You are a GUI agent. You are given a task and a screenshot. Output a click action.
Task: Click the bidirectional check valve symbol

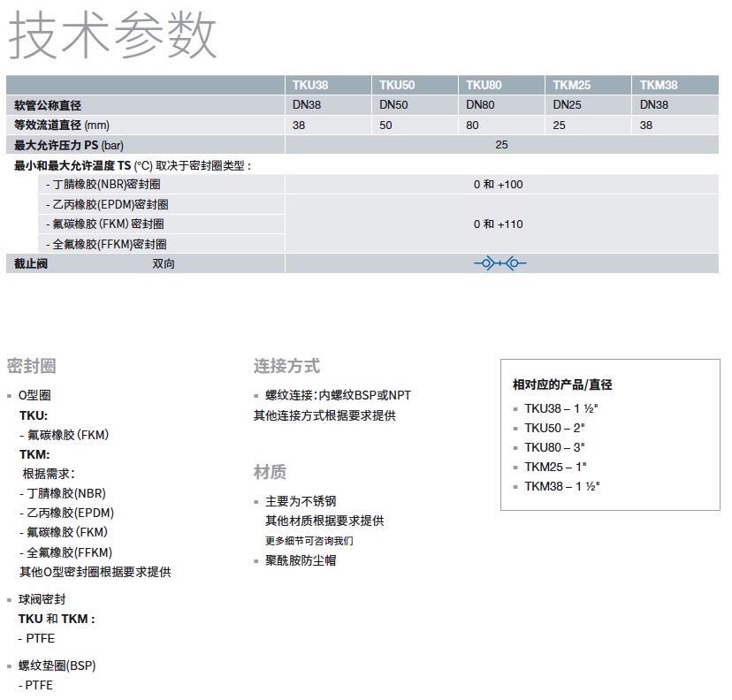click(500, 263)
